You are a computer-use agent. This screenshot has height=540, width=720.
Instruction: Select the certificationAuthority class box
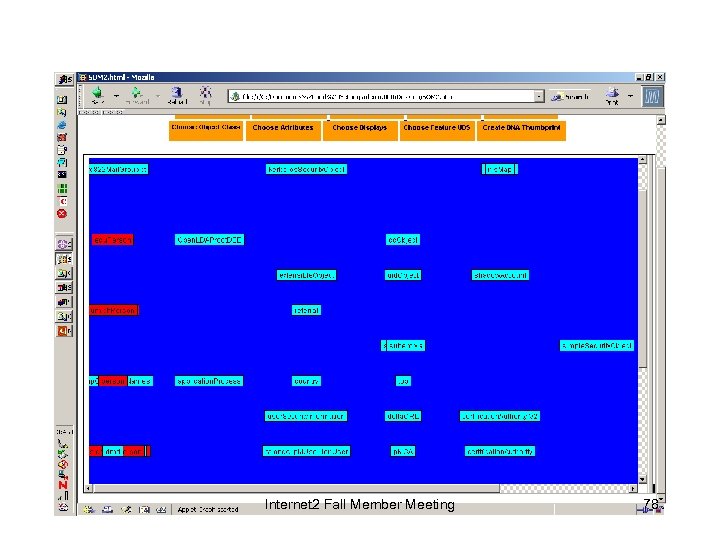pyautogui.click(x=500, y=451)
